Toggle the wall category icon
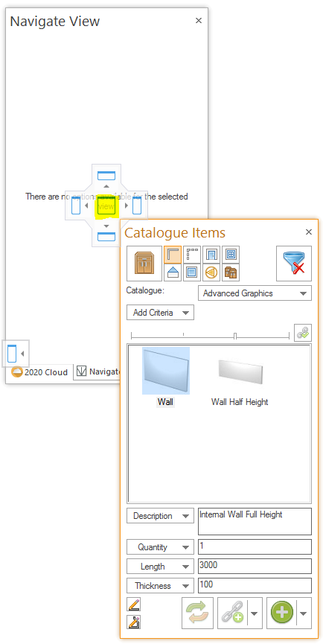The width and height of the screenshot is (323, 644). 173,255
